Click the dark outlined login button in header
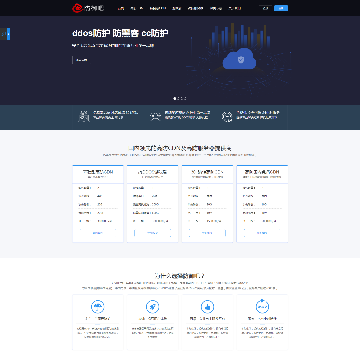The width and height of the screenshot is (360, 360). [265, 8]
